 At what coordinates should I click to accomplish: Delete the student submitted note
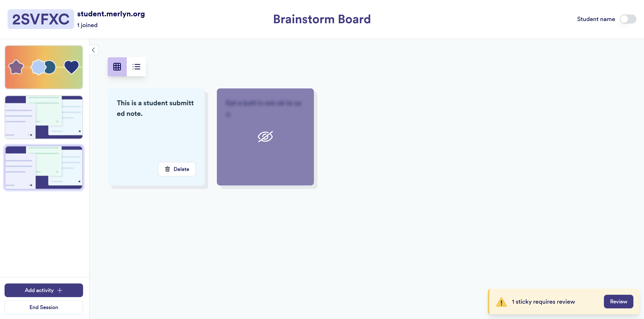pos(177,169)
